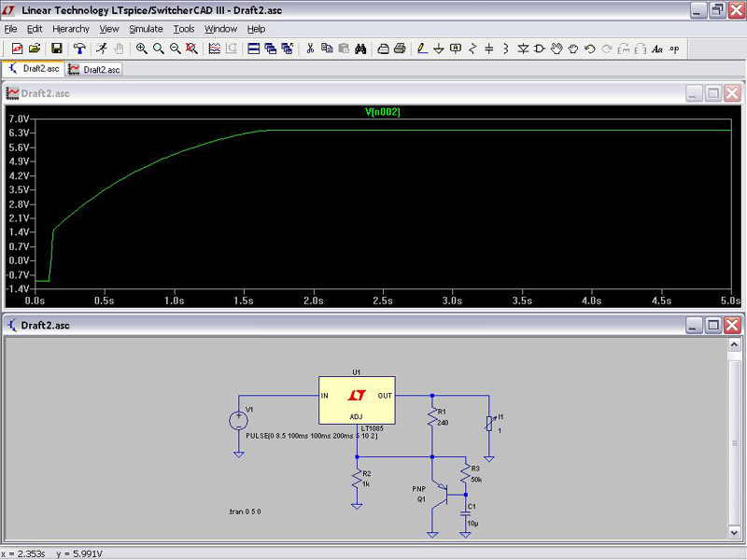The image size is (747, 560).
Task: Place a Resistor from the toolbar
Action: (472, 49)
